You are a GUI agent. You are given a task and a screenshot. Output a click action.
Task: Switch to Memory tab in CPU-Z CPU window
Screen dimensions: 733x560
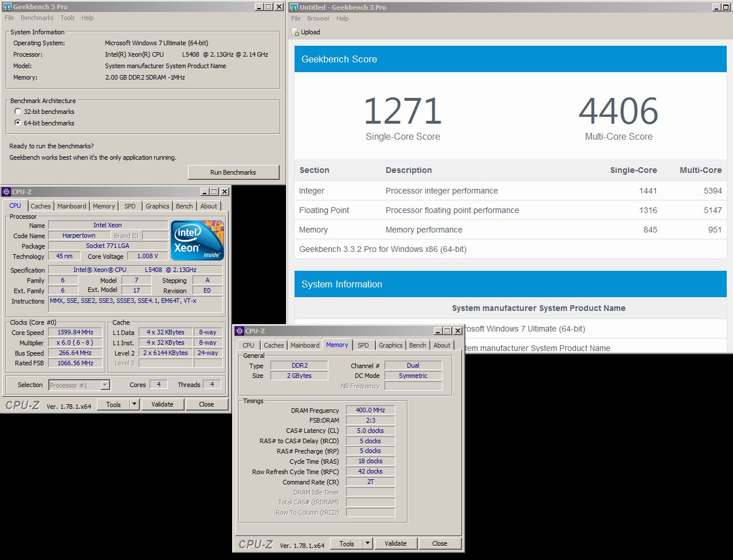(x=104, y=206)
